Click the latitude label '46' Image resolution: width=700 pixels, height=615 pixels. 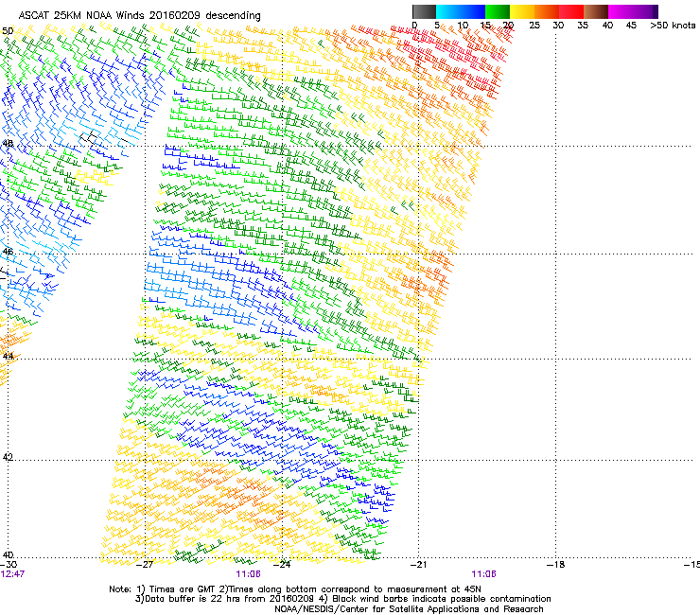(x=8, y=252)
